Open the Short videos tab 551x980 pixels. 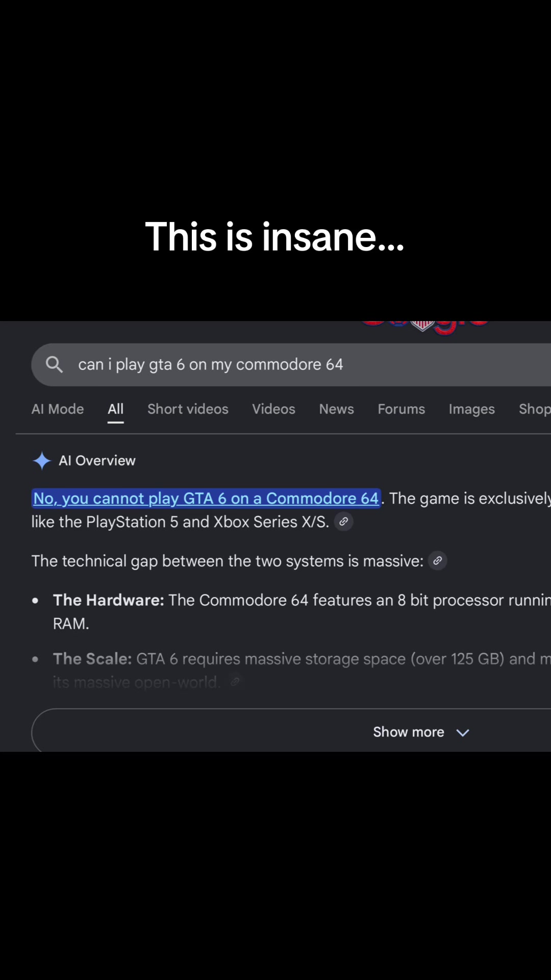pos(188,409)
